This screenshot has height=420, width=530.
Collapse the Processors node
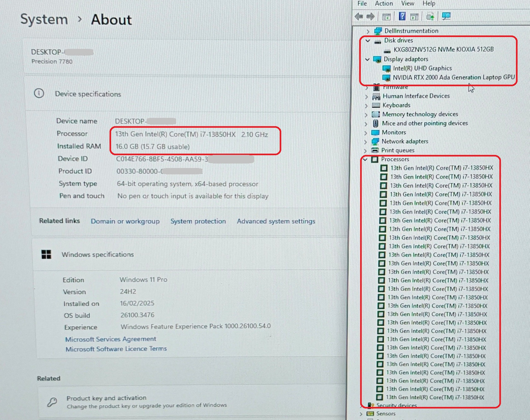[x=365, y=159]
